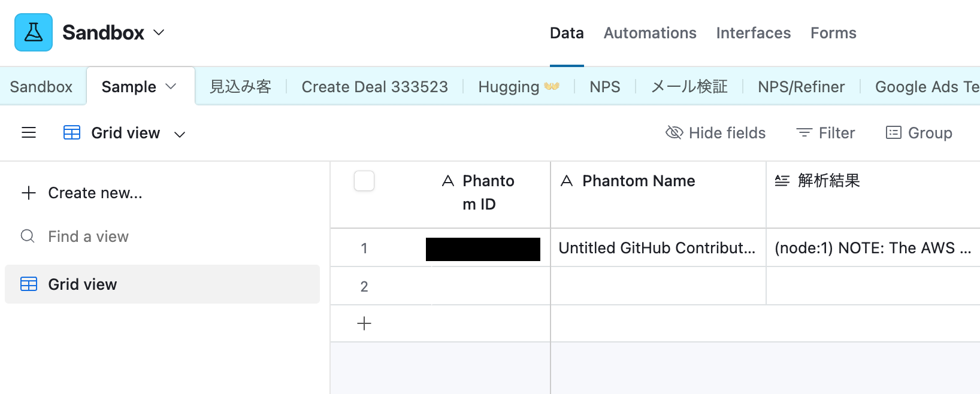Image resolution: width=980 pixels, height=394 pixels.
Task: Toggle the sidebar hamburger menu icon
Action: tap(29, 133)
